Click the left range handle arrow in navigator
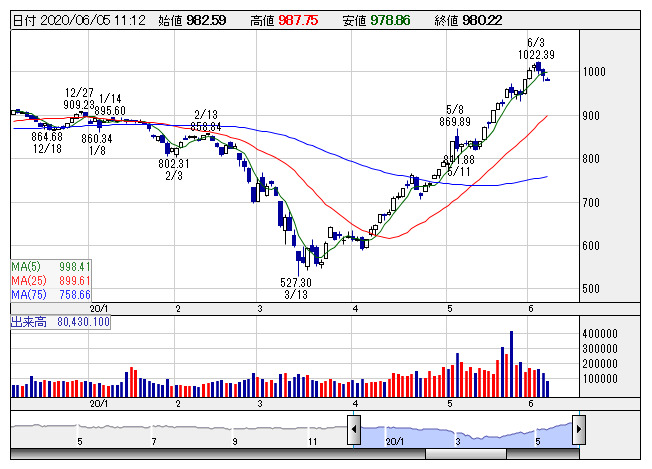 click(x=354, y=429)
